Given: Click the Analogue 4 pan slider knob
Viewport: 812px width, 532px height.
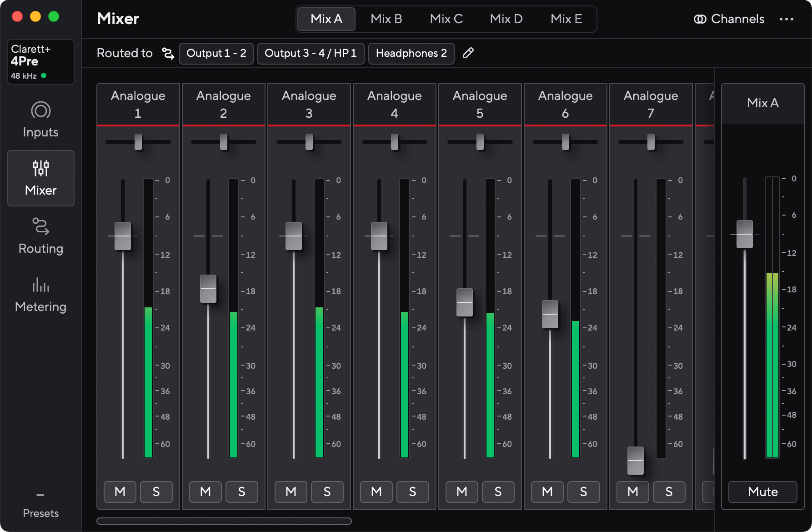Looking at the screenshot, I should 395,142.
